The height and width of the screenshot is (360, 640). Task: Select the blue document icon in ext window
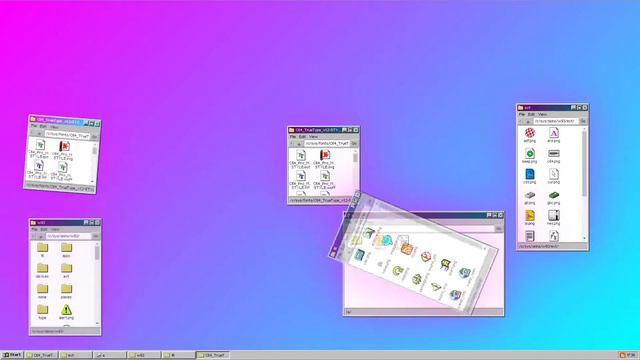[x=530, y=174]
